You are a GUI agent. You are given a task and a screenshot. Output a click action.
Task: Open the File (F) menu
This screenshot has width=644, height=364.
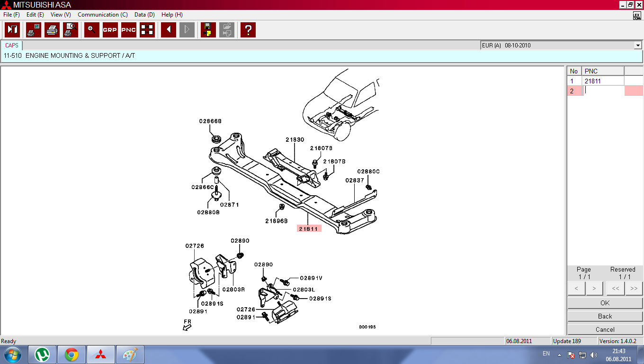[x=11, y=15]
